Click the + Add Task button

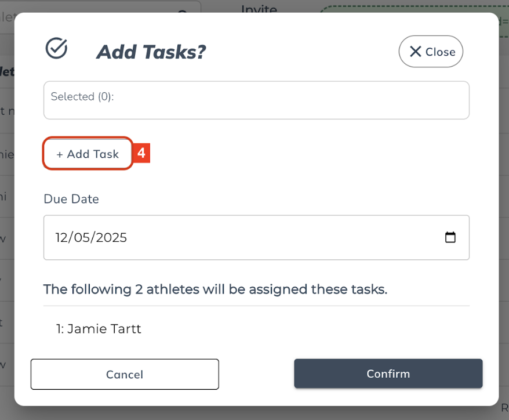pyautogui.click(x=88, y=154)
